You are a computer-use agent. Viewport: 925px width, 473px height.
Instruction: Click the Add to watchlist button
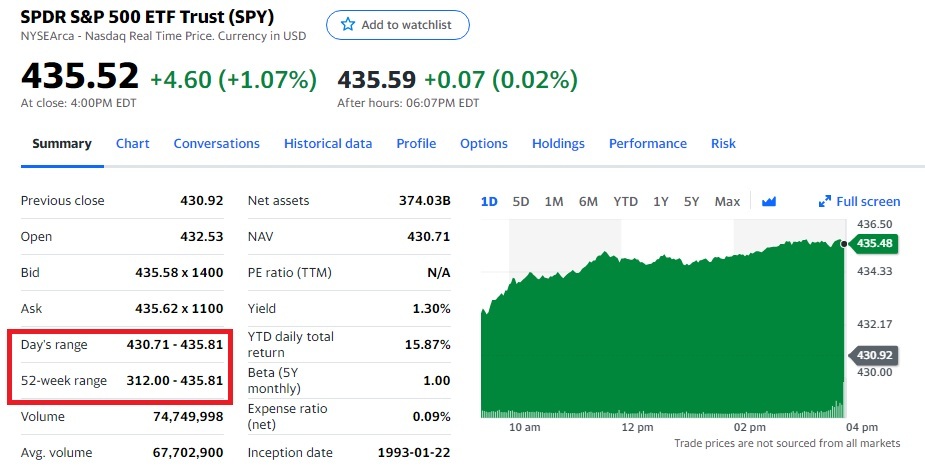click(x=397, y=25)
